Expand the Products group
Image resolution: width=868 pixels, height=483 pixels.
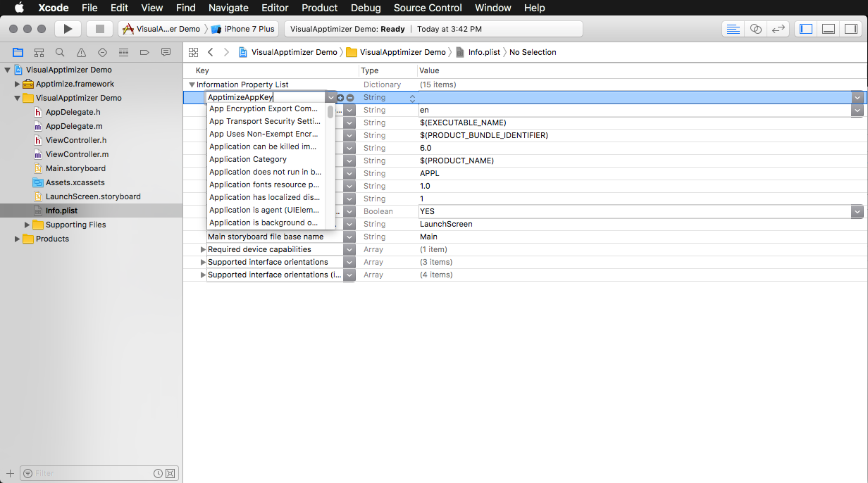tap(18, 239)
